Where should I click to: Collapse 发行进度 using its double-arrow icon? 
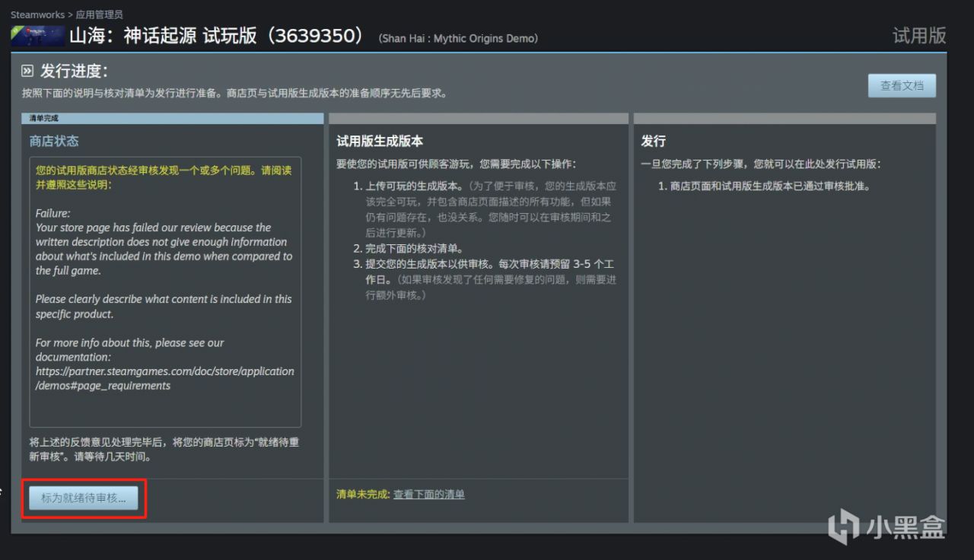coord(27,72)
